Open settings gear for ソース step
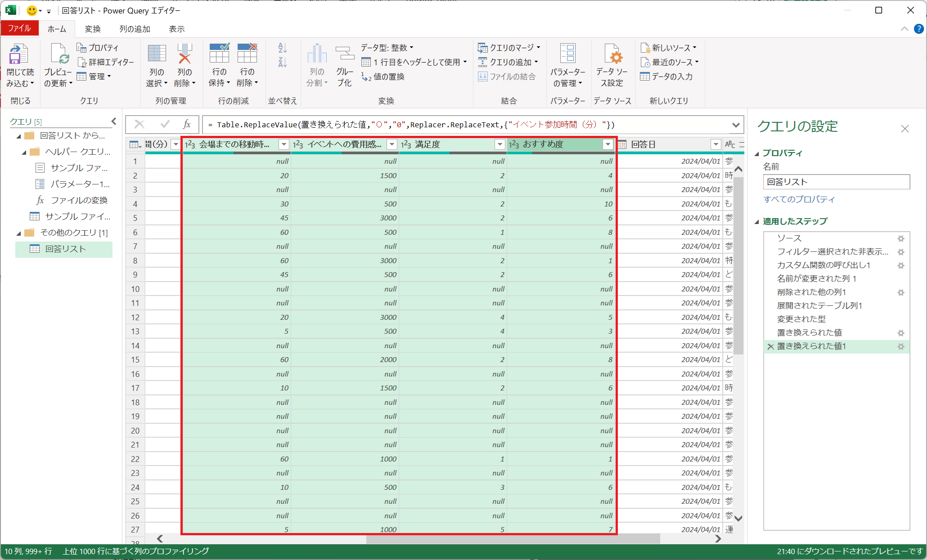Screen dimensions: 927x560 click(901, 238)
